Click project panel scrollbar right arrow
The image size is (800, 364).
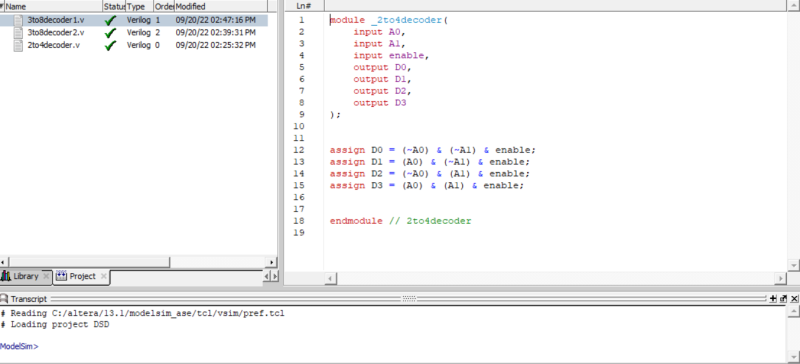[x=272, y=262]
